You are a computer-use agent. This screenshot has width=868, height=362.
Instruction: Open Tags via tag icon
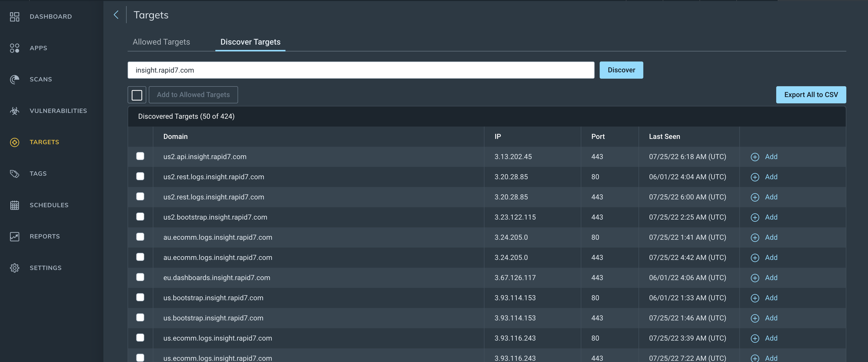(14, 174)
